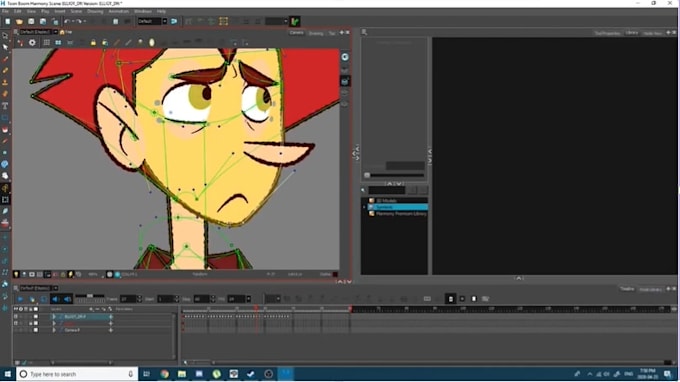Toggle Sound Scrubbing in Timeline toolbar

click(x=68, y=299)
